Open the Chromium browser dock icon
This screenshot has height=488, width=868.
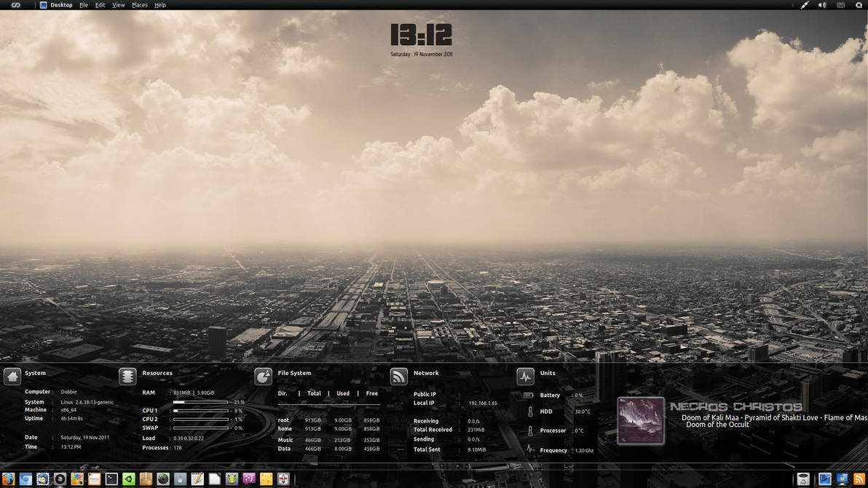[x=25, y=479]
